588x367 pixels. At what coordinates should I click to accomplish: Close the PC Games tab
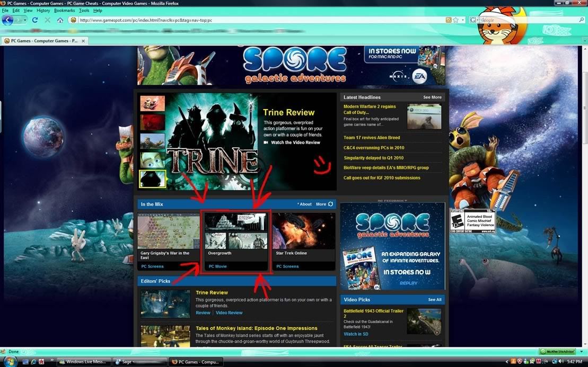[83, 41]
